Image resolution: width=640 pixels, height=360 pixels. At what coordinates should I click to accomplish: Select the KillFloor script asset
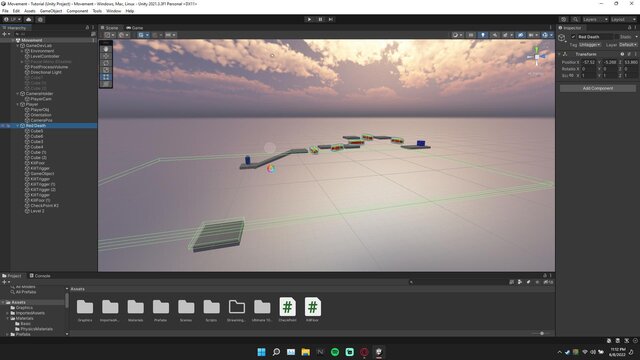(313, 310)
